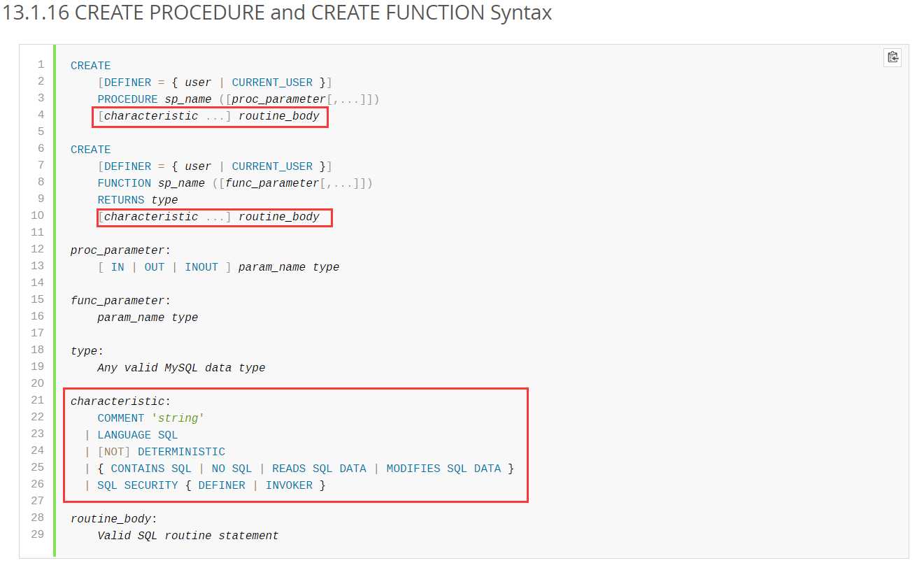Image resolution: width=924 pixels, height=570 pixels.
Task: Click the "READS SQL DATA" option
Action: click(x=319, y=469)
